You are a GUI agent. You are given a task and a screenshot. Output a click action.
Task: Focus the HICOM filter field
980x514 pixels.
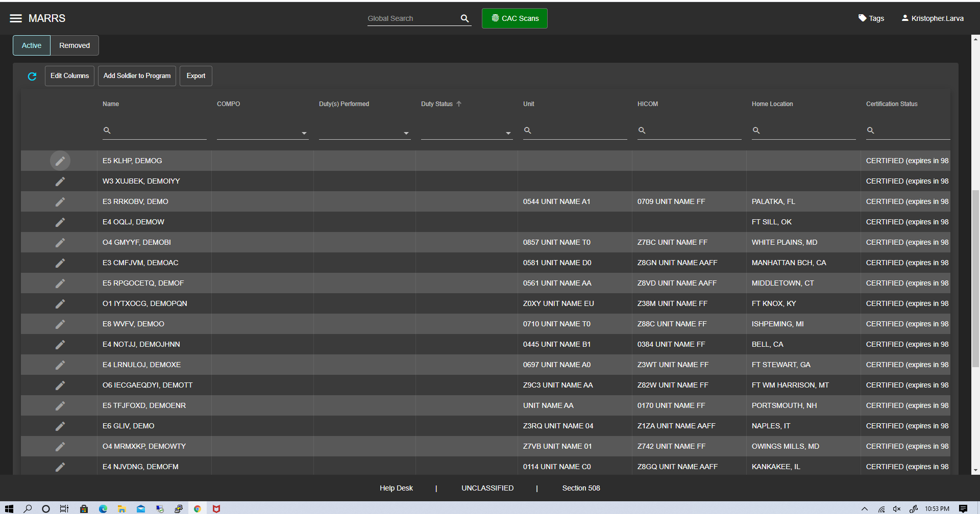[690, 131]
